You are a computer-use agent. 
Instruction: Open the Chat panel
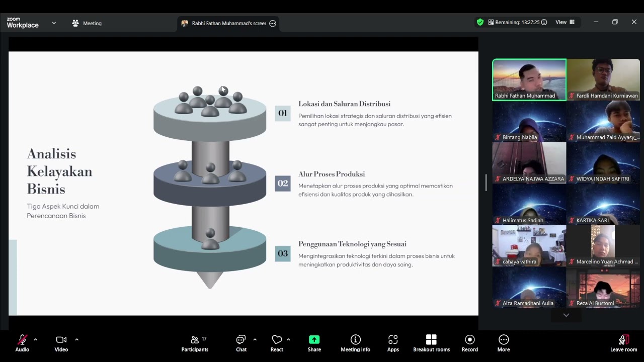pyautogui.click(x=242, y=343)
